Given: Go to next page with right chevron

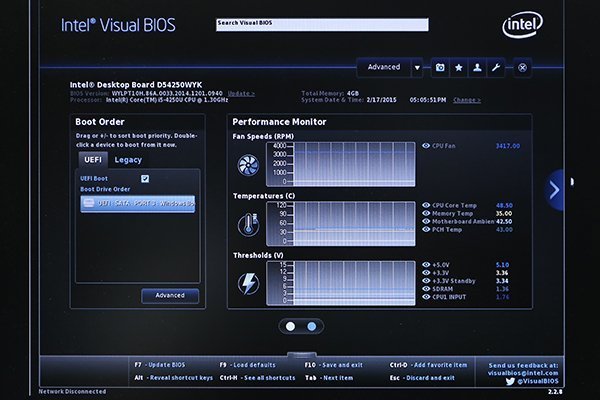Looking at the screenshot, I should pos(553,188).
